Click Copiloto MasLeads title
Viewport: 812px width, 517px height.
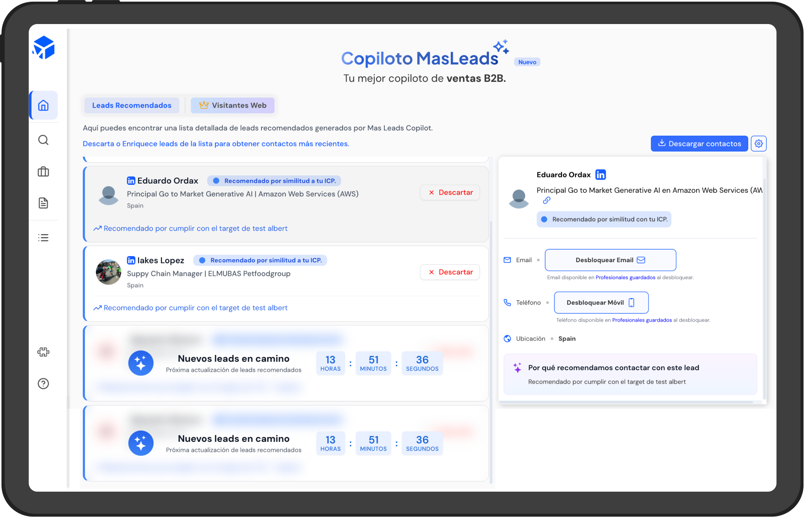pyautogui.click(x=420, y=58)
